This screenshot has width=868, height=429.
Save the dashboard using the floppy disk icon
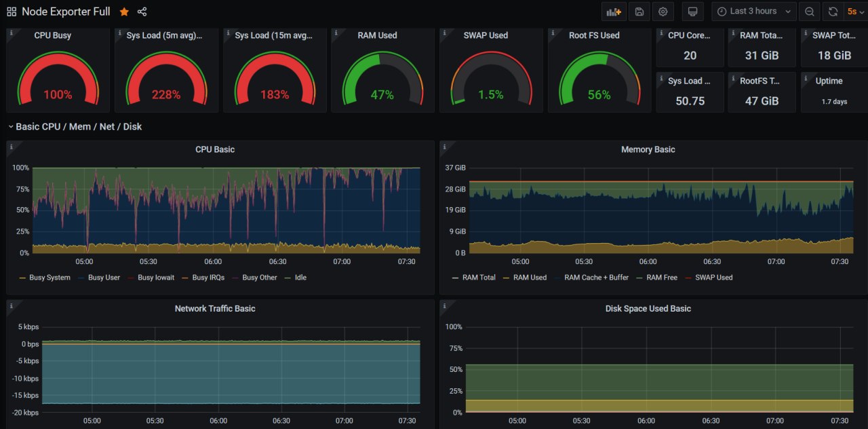tap(639, 12)
